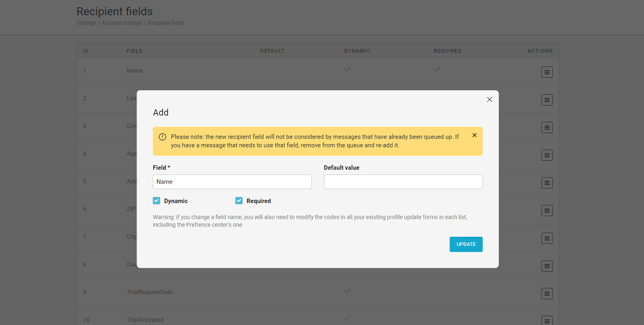Open actions menu for row 2

[547, 100]
